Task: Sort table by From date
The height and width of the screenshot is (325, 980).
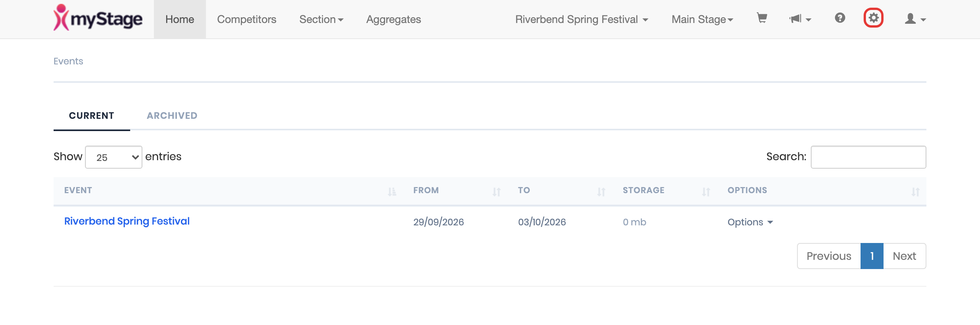Action: [x=455, y=190]
